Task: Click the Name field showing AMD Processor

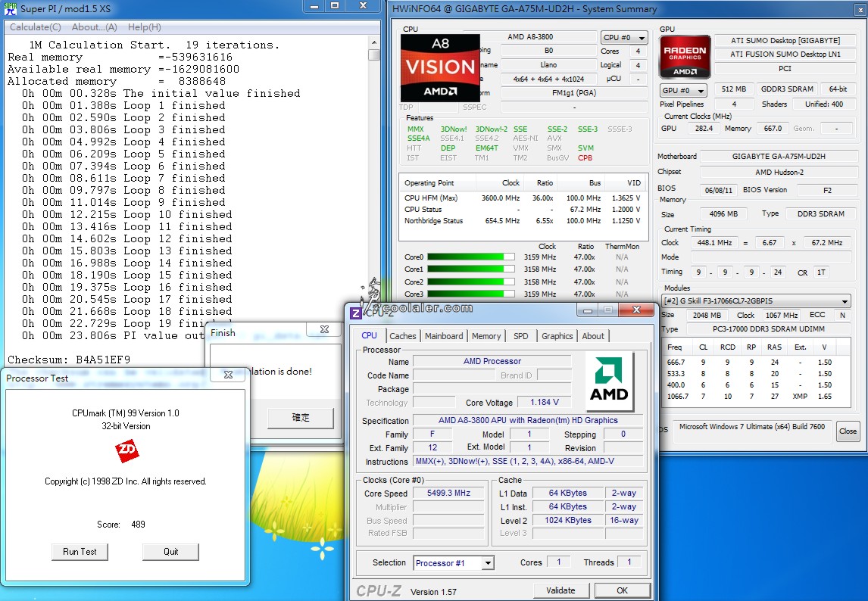Action: (492, 361)
